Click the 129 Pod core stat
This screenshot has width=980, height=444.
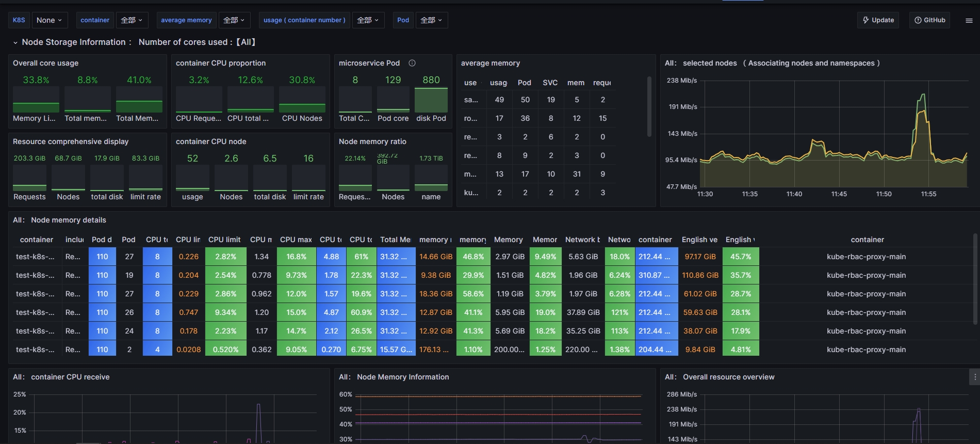point(393,99)
